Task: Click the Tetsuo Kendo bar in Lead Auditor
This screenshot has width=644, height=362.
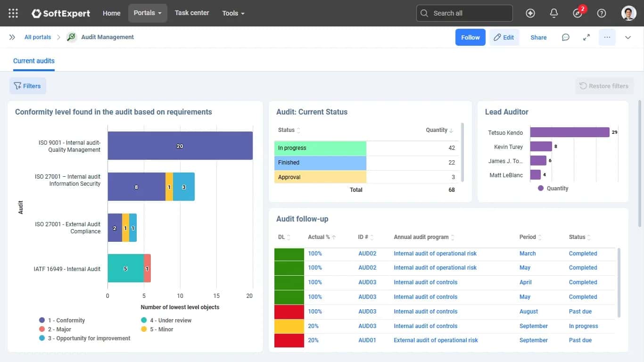Action: point(570,132)
